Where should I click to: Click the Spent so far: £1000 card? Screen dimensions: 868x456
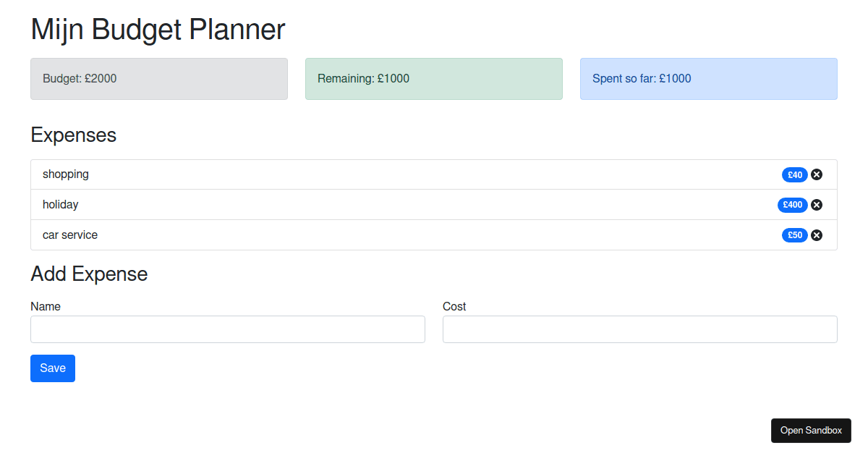pos(708,78)
